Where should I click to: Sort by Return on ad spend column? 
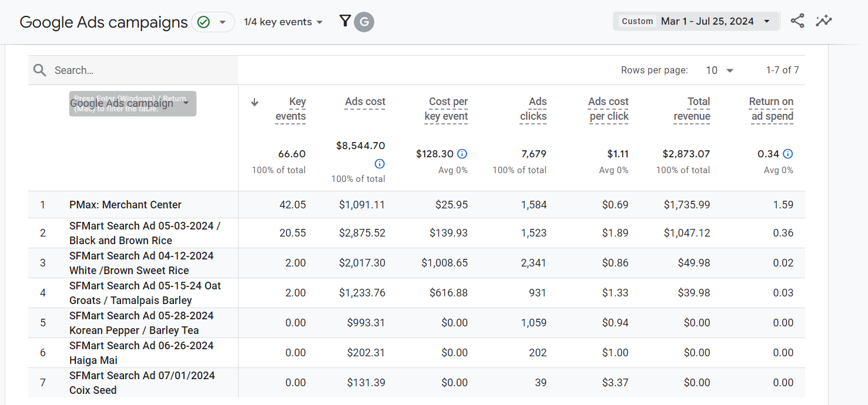pos(771,109)
